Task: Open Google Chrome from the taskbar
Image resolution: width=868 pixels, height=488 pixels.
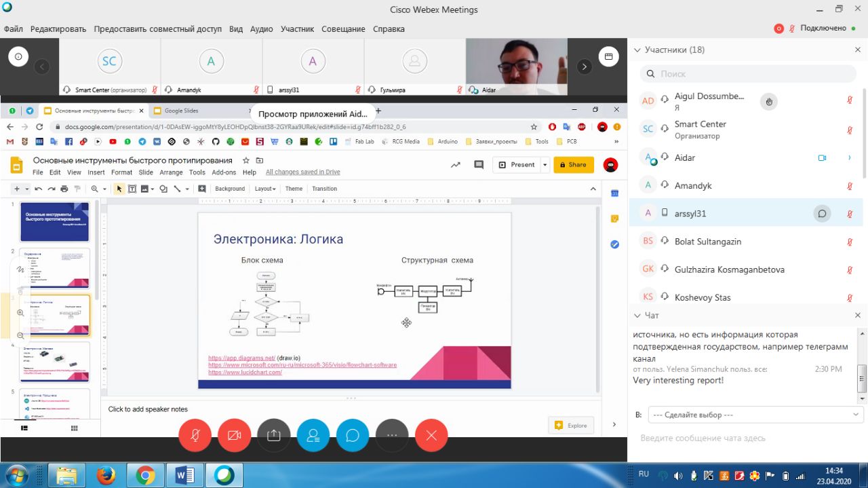Action: [x=145, y=476]
